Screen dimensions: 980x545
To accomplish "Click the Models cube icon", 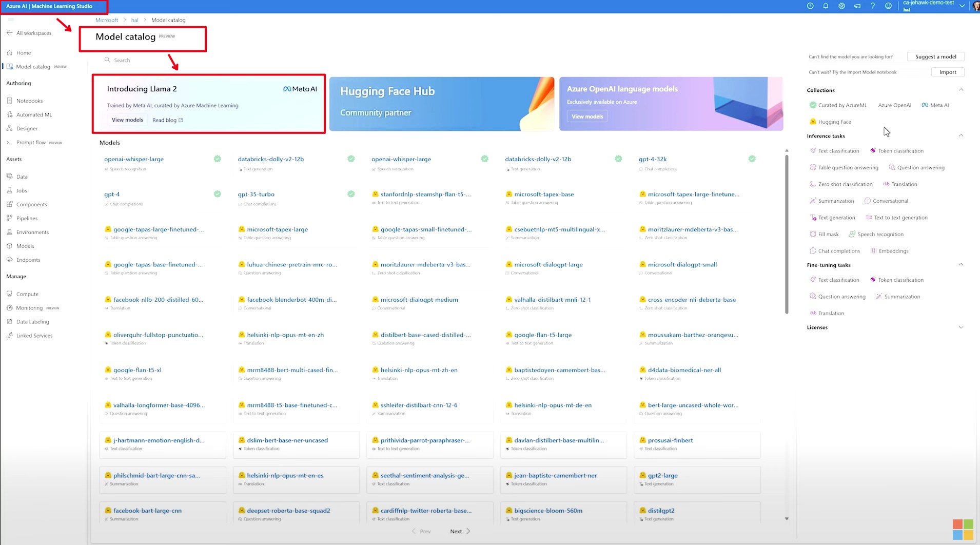I will (9, 246).
